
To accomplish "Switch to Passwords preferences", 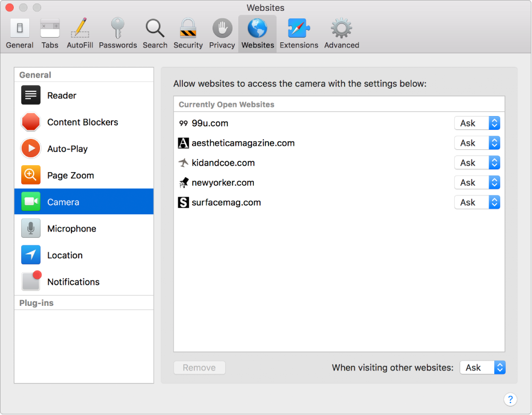I will pyautogui.click(x=118, y=33).
